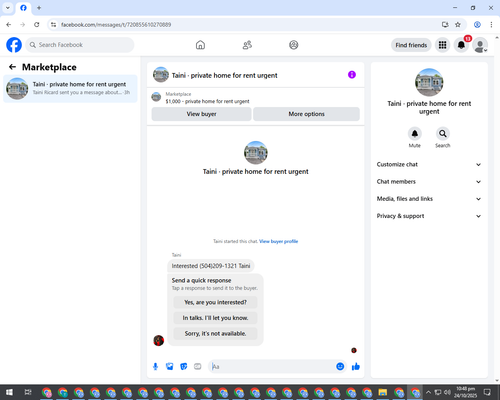Send quick reply "Sorry, it's not available."
500x400 pixels.
pyautogui.click(x=215, y=334)
